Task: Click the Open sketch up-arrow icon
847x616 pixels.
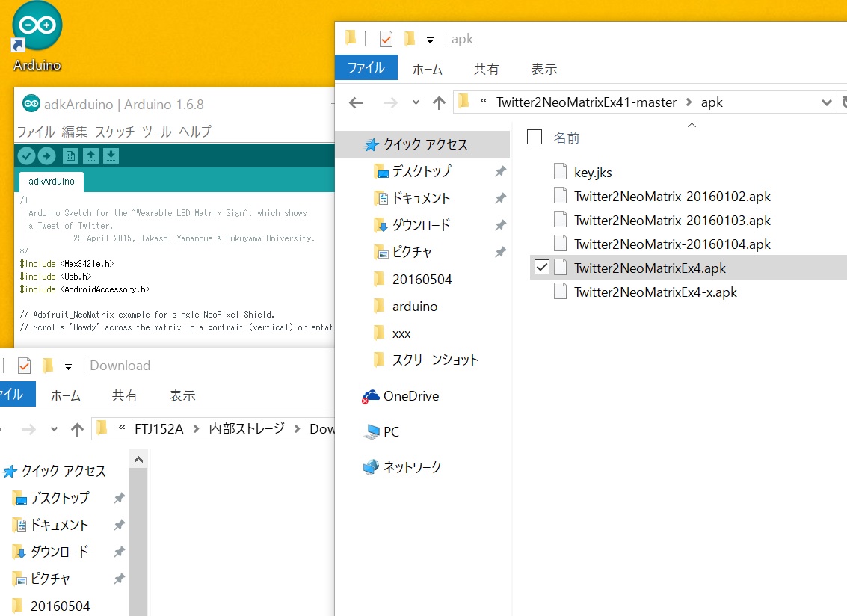Action: tap(90, 155)
